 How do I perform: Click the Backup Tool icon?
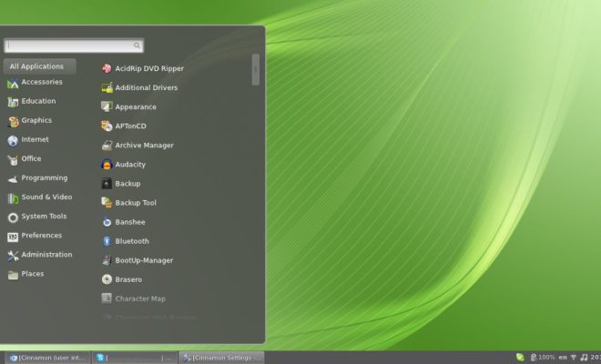tap(107, 203)
